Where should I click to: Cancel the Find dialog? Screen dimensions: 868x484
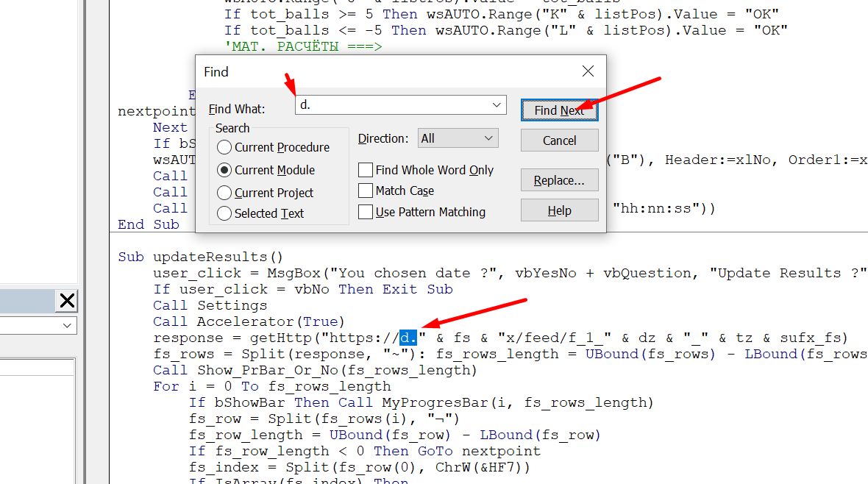(x=559, y=140)
